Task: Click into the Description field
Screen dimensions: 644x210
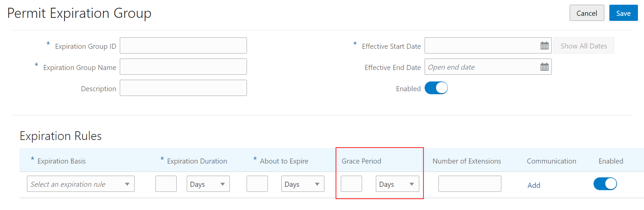Action: click(x=183, y=88)
